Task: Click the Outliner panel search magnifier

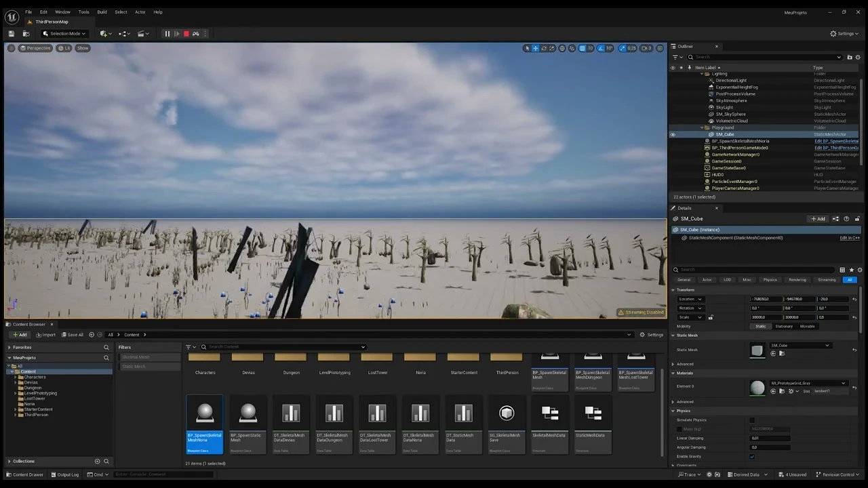Action: (690, 57)
